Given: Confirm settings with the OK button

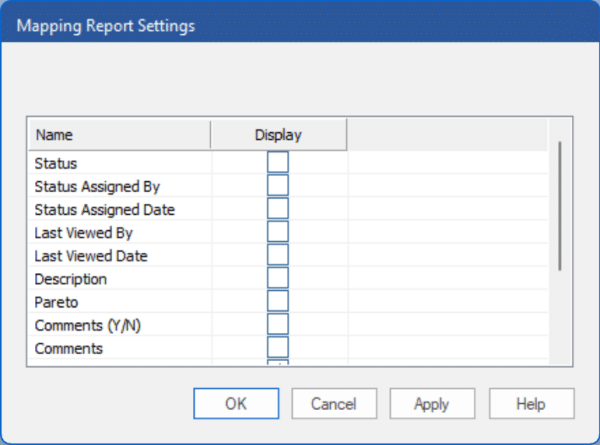Looking at the screenshot, I should point(236,404).
